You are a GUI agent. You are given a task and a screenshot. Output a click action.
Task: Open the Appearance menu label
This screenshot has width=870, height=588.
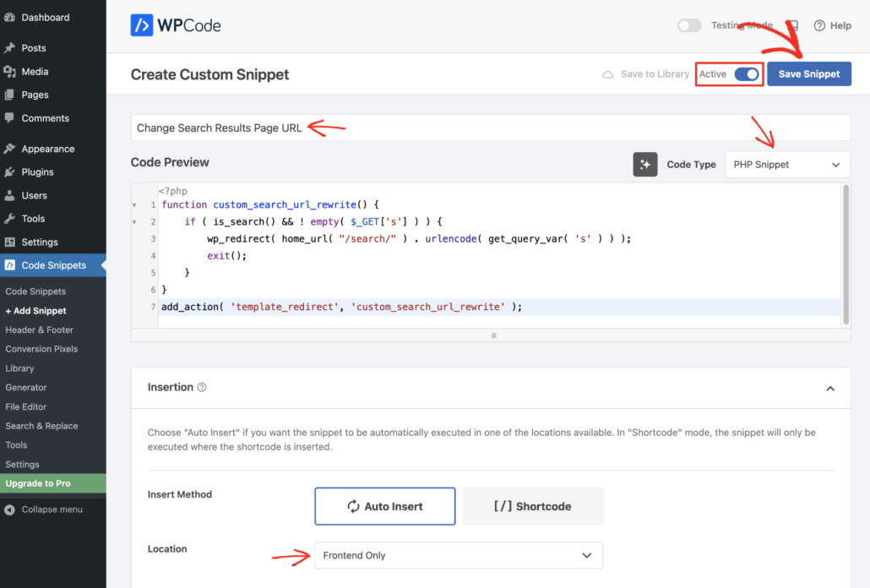(47, 149)
